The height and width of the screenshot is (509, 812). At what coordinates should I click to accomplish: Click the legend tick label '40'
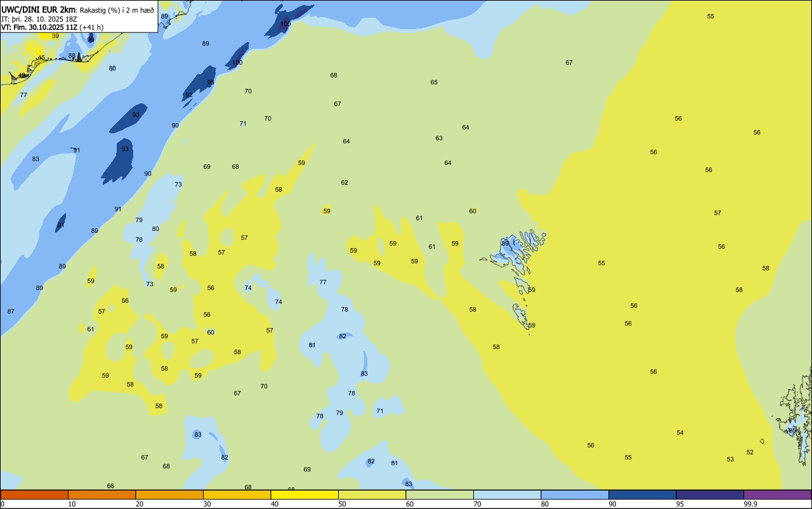click(x=275, y=504)
